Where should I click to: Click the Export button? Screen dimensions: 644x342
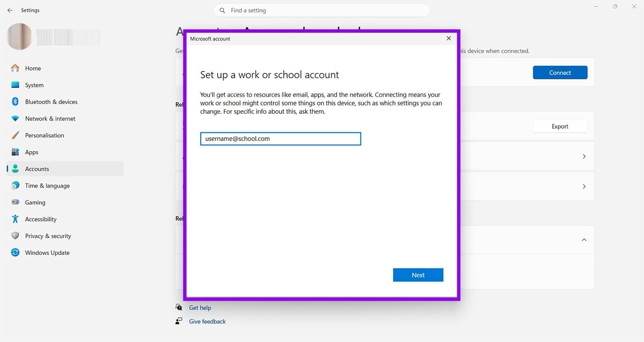click(x=560, y=126)
